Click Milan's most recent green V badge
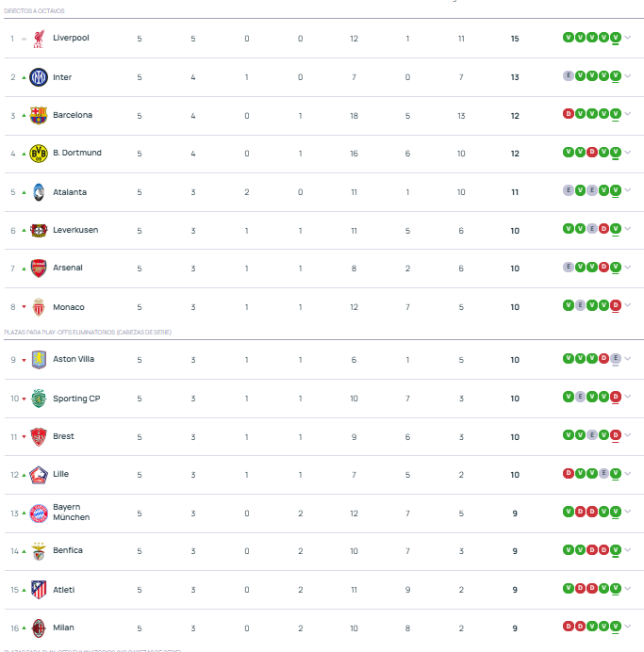The image size is (644, 652). tap(616, 627)
